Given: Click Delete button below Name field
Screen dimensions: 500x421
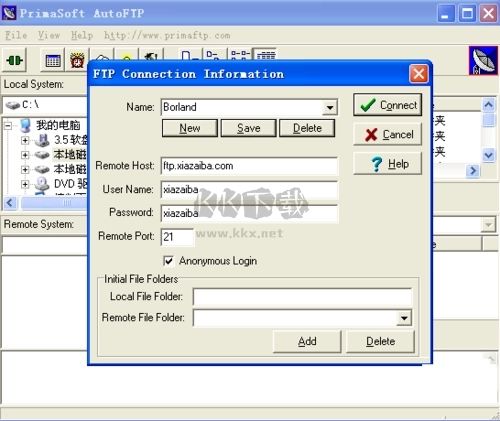Looking at the screenshot, I should coord(307,128).
